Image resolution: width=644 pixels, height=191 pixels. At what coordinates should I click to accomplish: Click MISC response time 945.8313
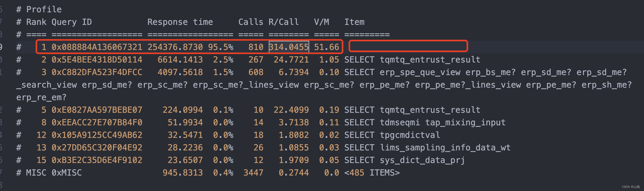point(183,173)
